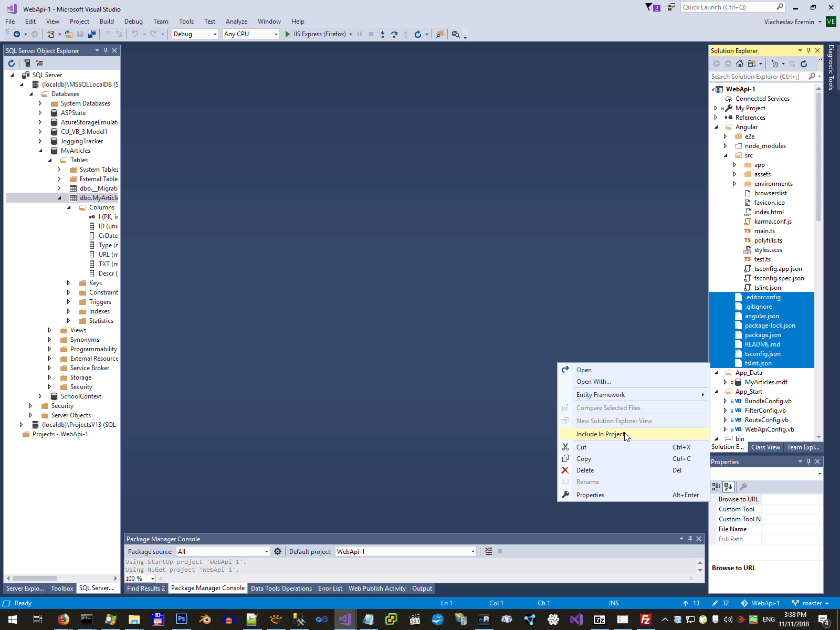This screenshot has height=630, width=840.
Task: Switch to the Error List tab
Action: point(330,589)
